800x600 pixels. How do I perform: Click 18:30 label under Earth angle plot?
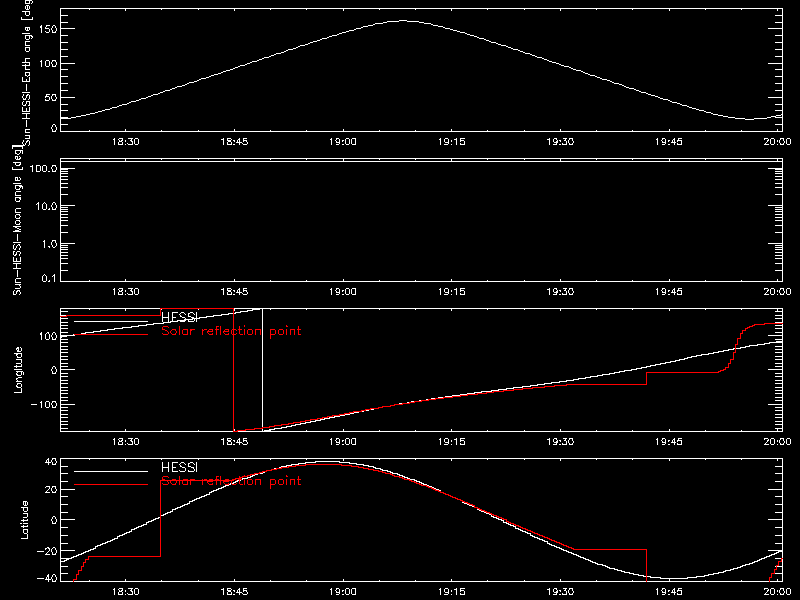tap(126, 142)
